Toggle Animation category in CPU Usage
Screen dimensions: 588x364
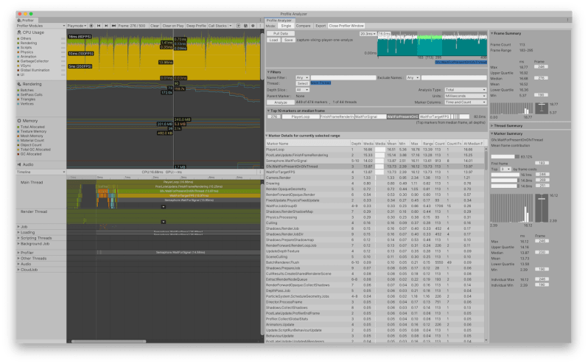(x=18, y=57)
